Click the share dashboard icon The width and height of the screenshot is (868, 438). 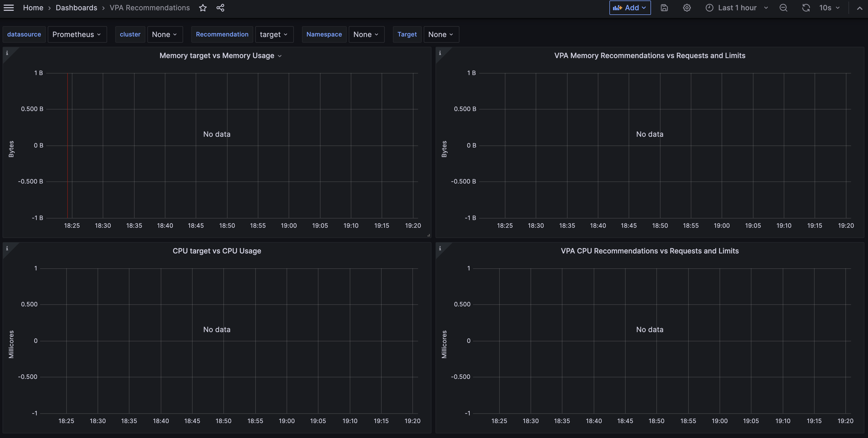220,8
